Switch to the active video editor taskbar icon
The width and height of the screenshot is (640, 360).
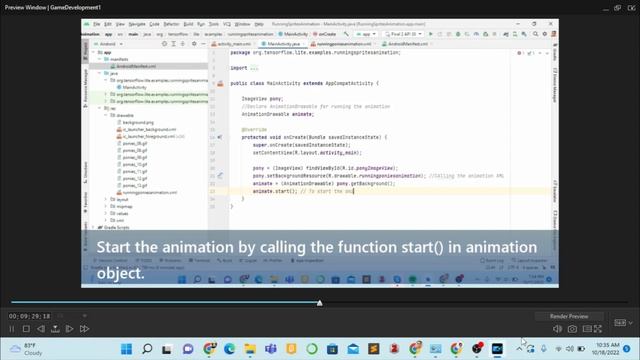497,349
